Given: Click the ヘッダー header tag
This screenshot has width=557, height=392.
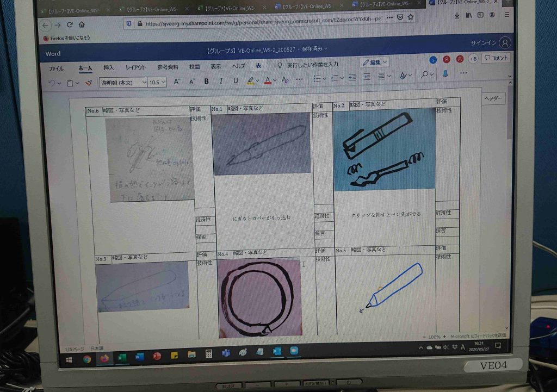Looking at the screenshot, I should (493, 98).
